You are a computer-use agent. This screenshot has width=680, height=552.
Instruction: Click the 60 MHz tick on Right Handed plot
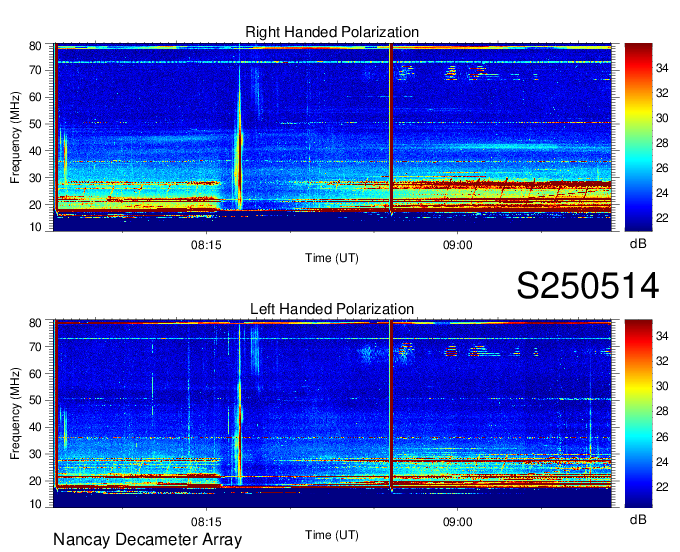click(x=35, y=97)
